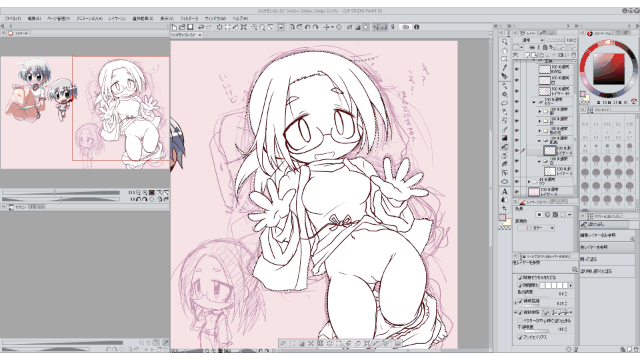Image resolution: width=640 pixels, height=360 pixels.
Task: Click the main drawing color swatch in tool palette
Action: click(502, 218)
